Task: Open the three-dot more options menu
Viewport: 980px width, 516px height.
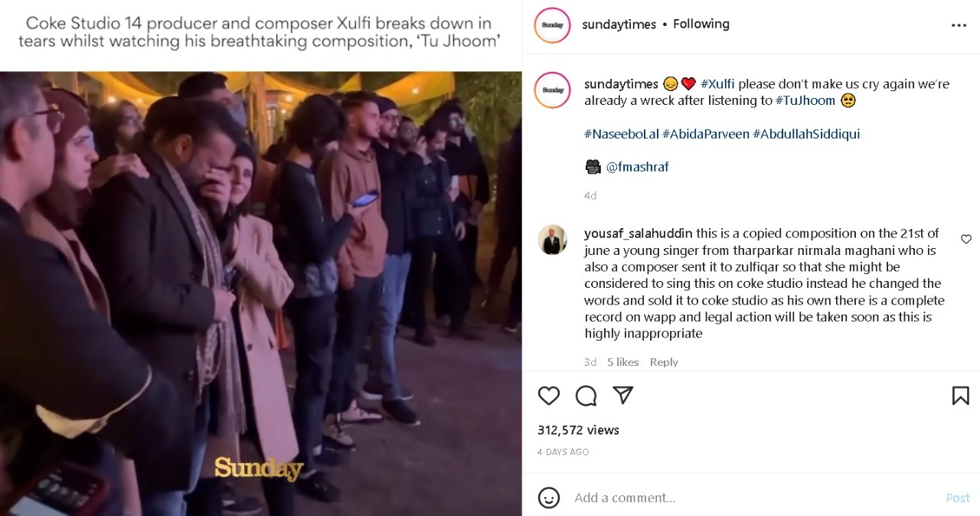Action: pyautogui.click(x=959, y=25)
